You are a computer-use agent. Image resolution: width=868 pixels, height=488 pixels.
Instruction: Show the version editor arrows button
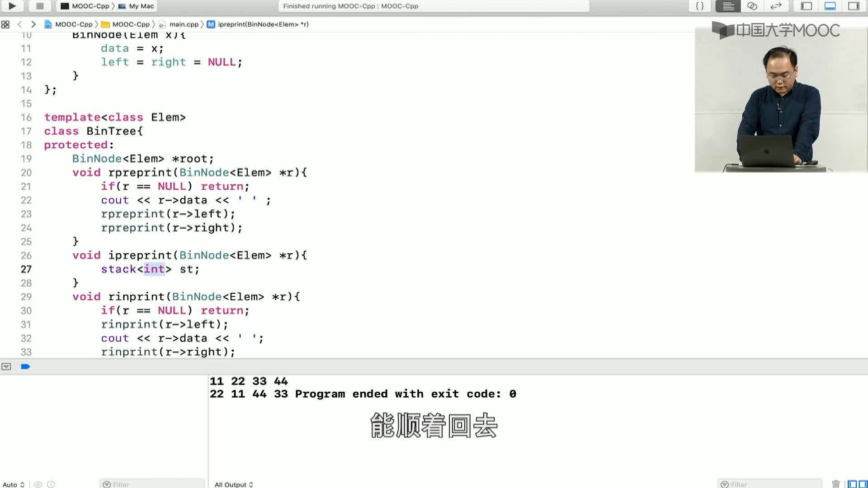pyautogui.click(x=776, y=6)
